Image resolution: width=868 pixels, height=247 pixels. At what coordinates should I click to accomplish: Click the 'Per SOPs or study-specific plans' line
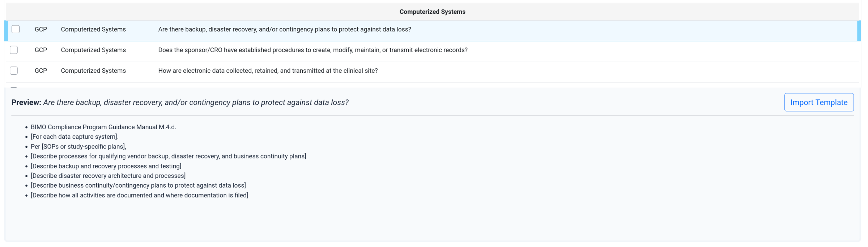point(78,147)
